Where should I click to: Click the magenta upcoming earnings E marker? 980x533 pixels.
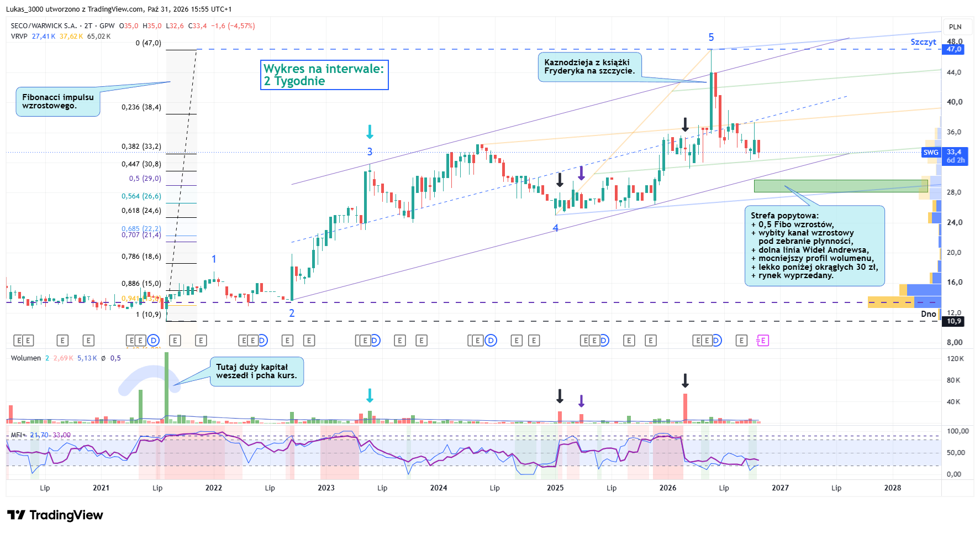tap(763, 341)
